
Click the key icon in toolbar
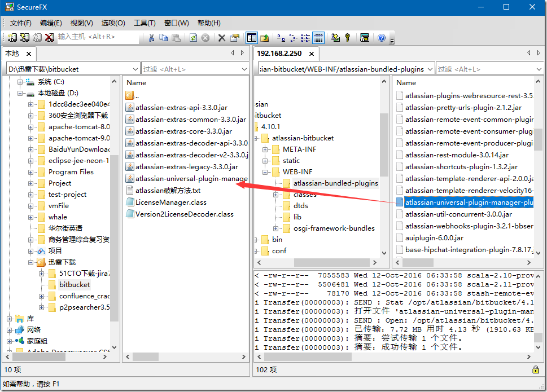[x=348, y=38]
